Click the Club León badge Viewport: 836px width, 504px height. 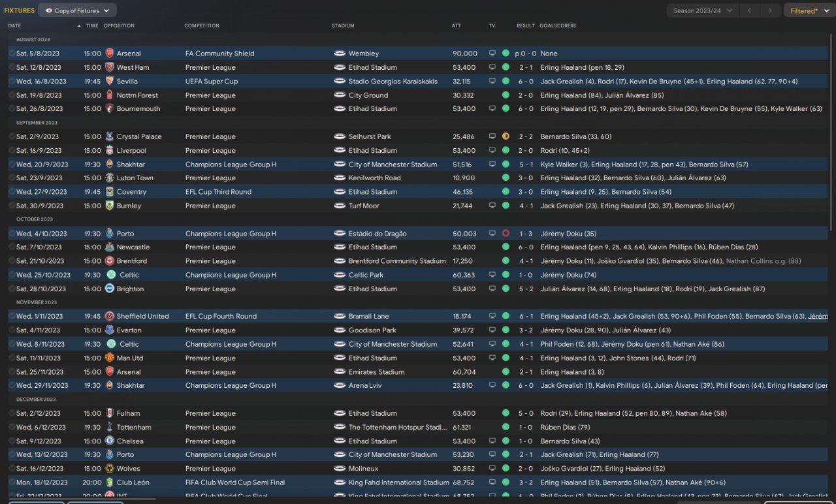(110, 482)
